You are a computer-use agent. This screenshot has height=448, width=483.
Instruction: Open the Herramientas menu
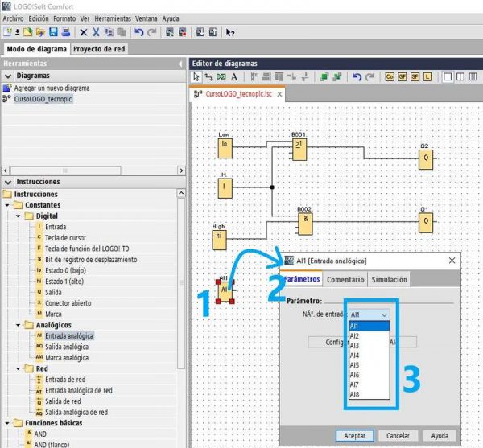point(113,18)
